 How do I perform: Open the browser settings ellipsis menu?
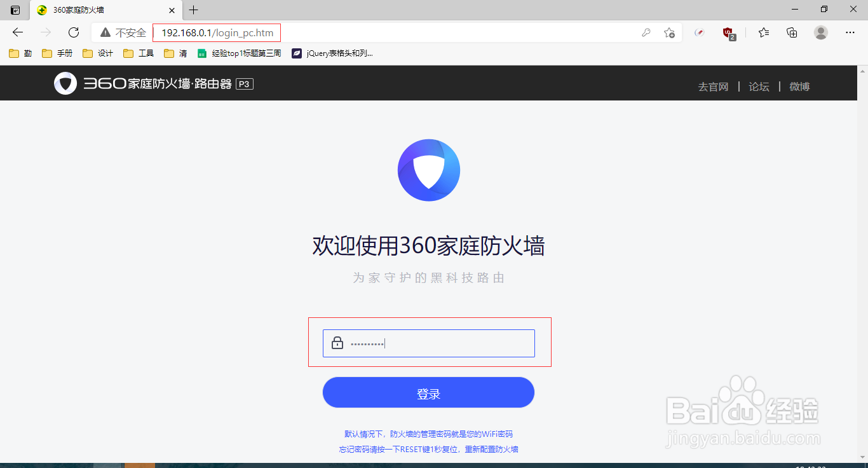coord(850,32)
